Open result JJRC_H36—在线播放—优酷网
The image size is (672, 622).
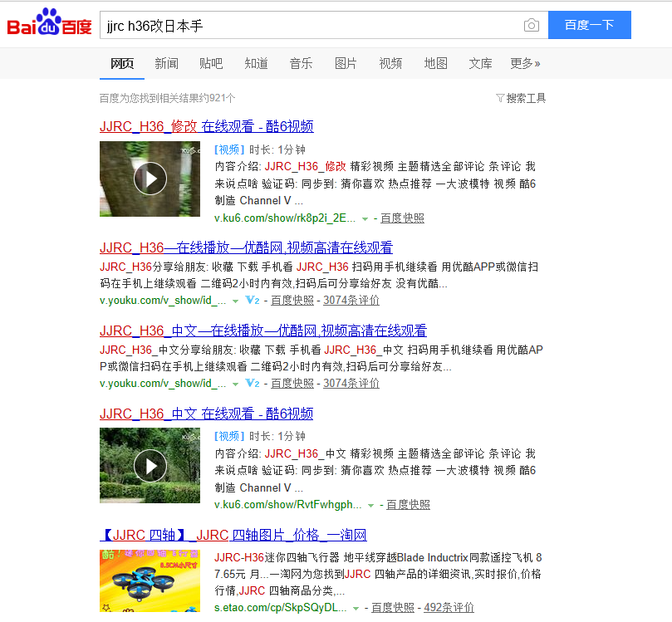(246, 247)
